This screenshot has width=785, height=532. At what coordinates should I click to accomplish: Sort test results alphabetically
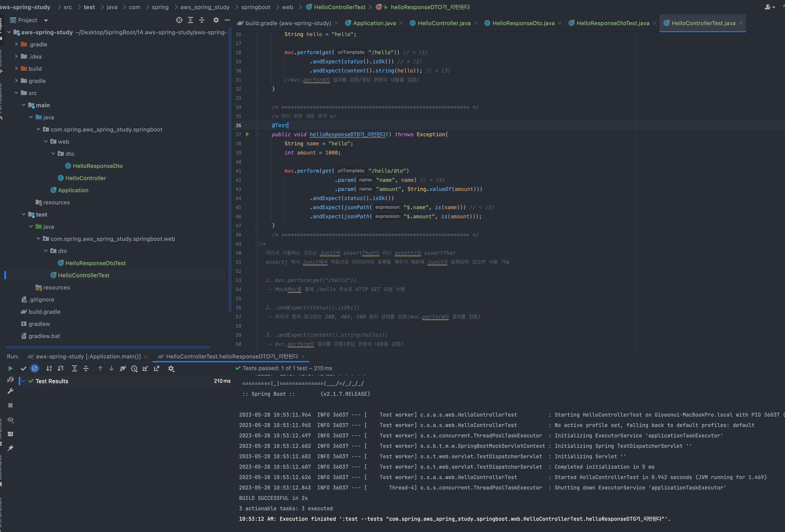click(x=49, y=368)
